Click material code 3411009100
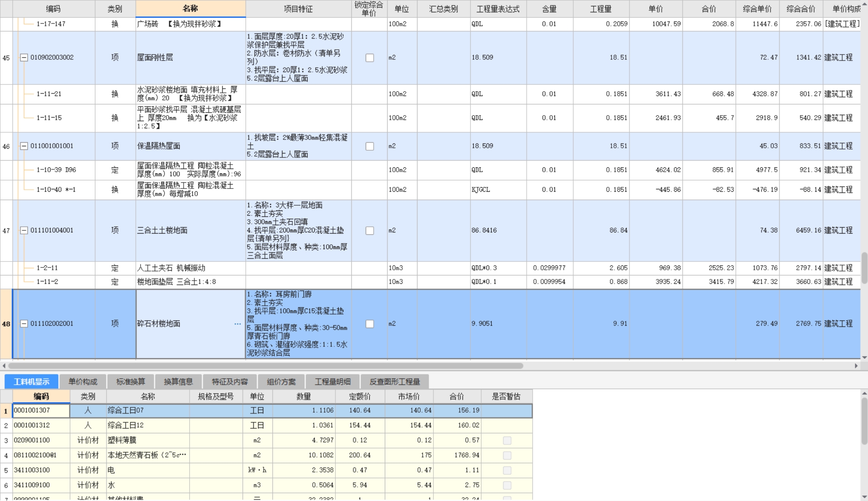The height and width of the screenshot is (501, 868). pyautogui.click(x=41, y=485)
